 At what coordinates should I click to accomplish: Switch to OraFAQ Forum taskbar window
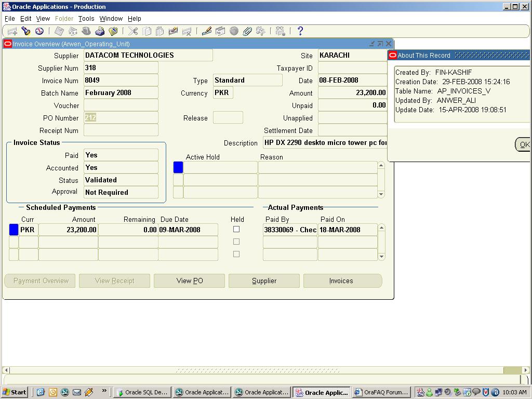(382, 392)
